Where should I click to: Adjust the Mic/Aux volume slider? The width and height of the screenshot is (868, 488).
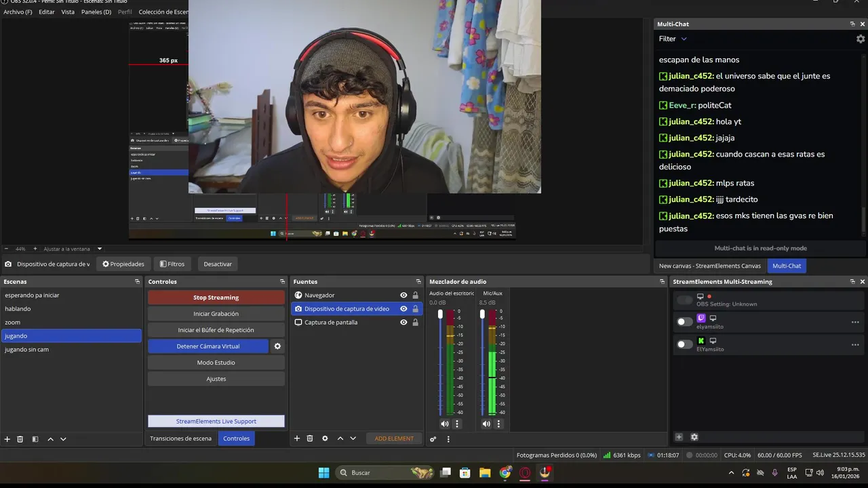coord(482,314)
